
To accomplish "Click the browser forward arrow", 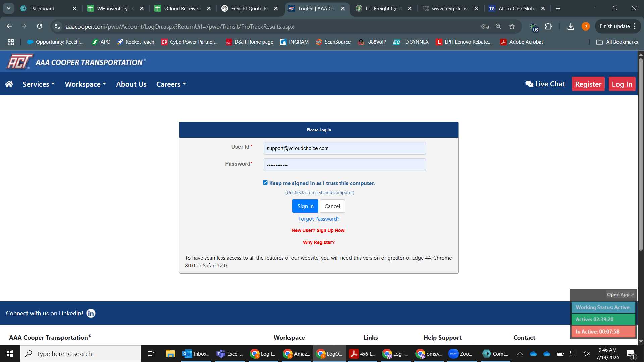I will [24, 26].
